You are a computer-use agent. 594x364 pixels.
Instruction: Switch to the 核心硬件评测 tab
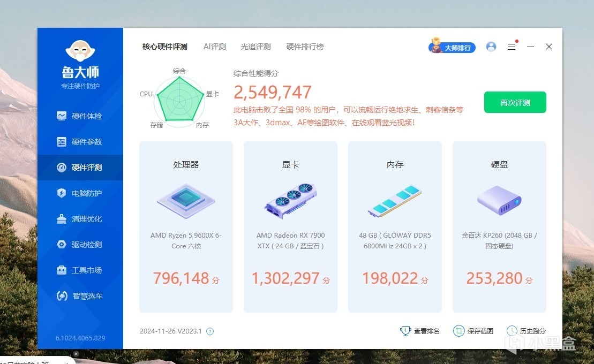pos(165,47)
